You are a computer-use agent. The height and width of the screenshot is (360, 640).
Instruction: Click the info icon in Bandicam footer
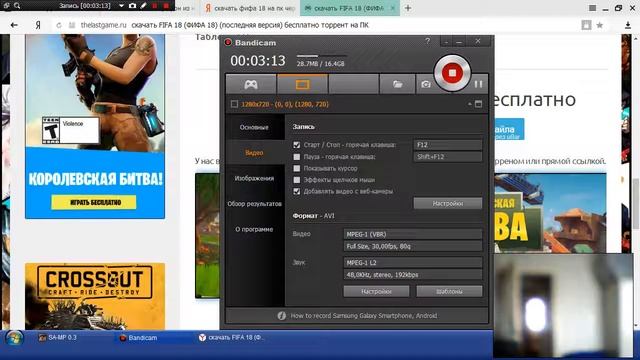coord(281,316)
